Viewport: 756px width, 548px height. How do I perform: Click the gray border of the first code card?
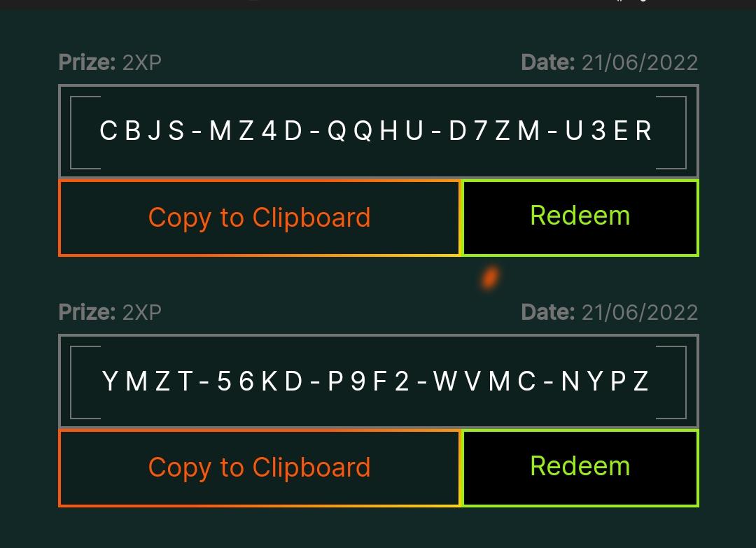[378, 85]
